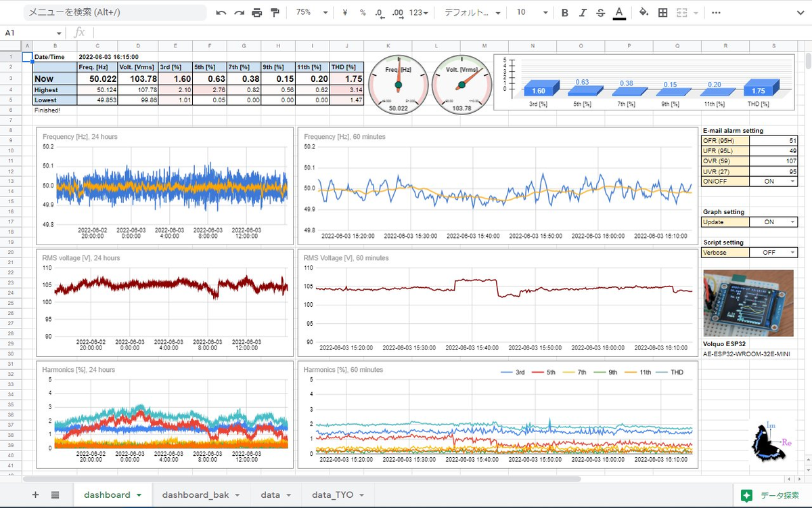Switch to the data_TYO sheet tab
Viewport: 812px width, 508px height.
click(337, 495)
